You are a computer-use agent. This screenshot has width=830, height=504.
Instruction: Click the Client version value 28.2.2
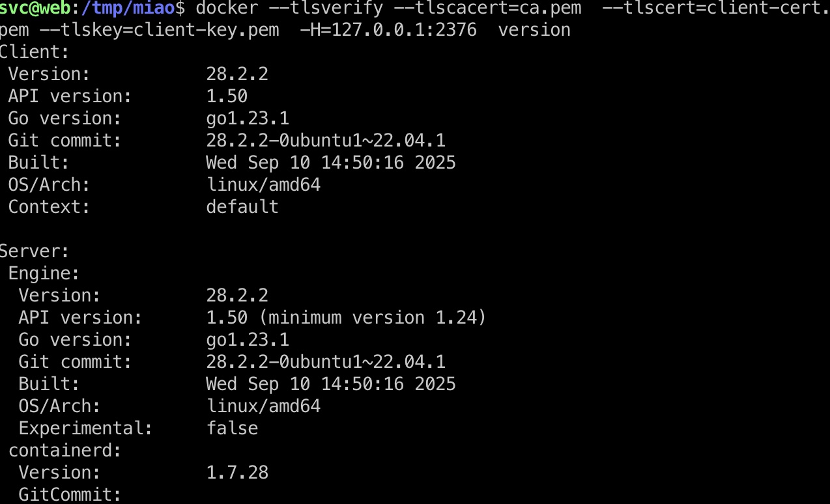(237, 75)
